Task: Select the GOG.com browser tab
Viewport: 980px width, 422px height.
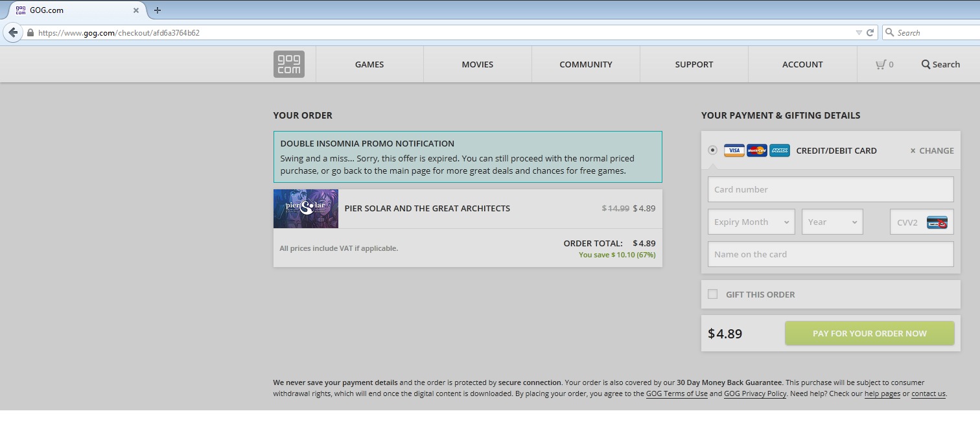Action: pos(77,10)
